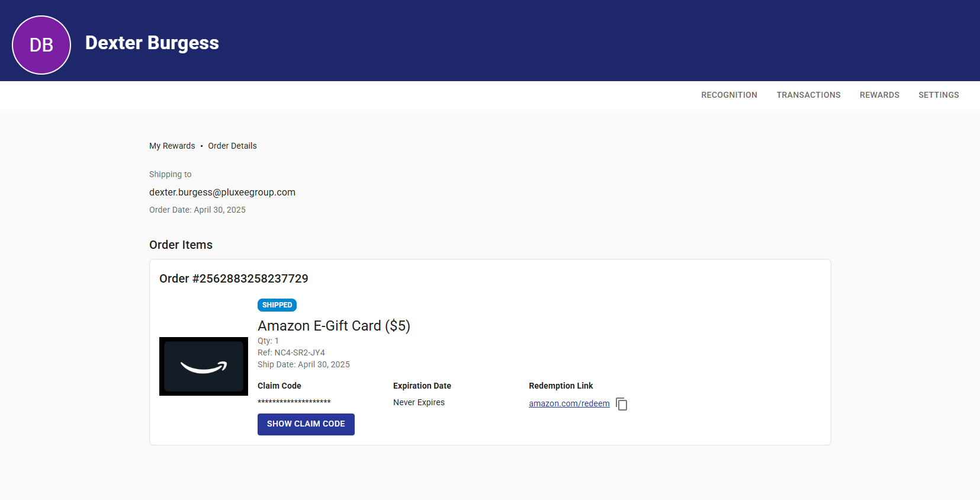Screen dimensions: 980x500
Task: Click the Order Items heading
Action: click(x=181, y=245)
